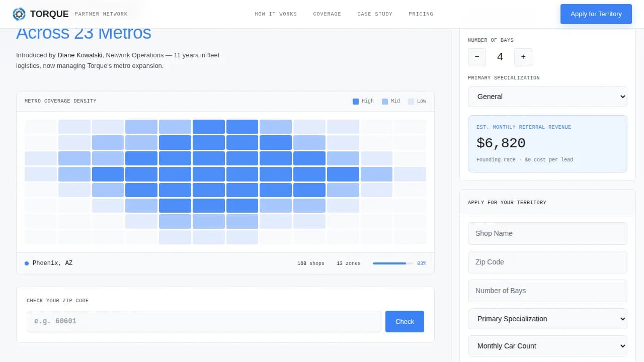Open the Pricing page
The width and height of the screenshot is (644, 362).
421,14
